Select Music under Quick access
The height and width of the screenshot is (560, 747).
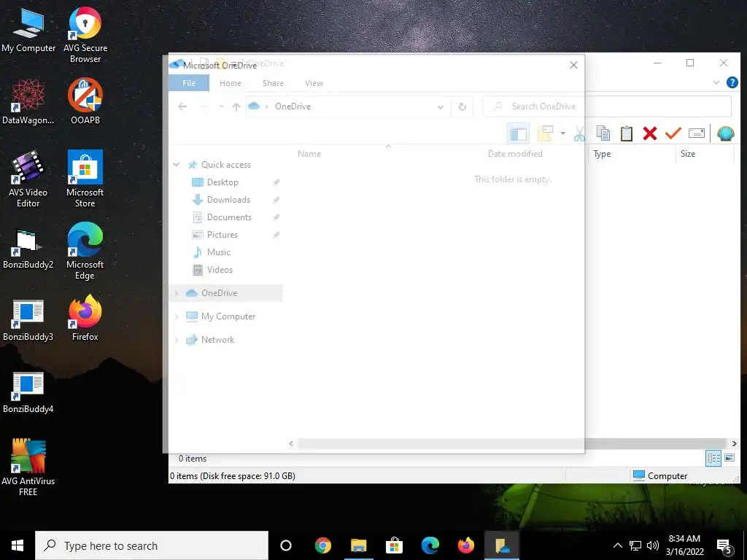click(218, 252)
